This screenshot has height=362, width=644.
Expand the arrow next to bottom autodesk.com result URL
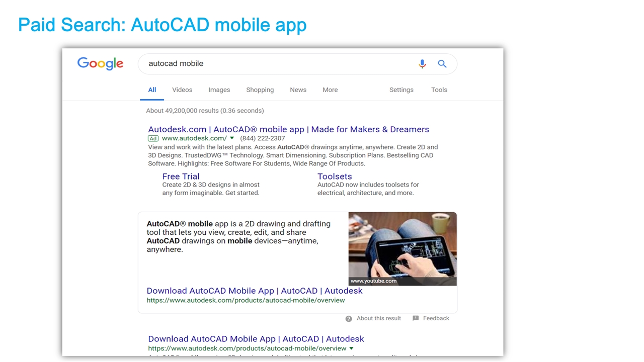pyautogui.click(x=351, y=348)
